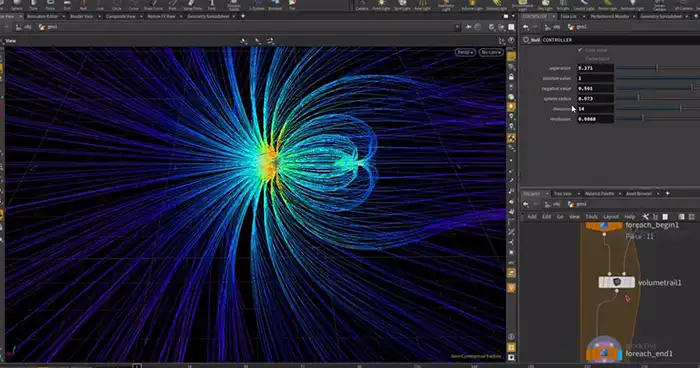700x368 pixels.
Task: Click wrench icon in network toolbar
Action: 645,217
